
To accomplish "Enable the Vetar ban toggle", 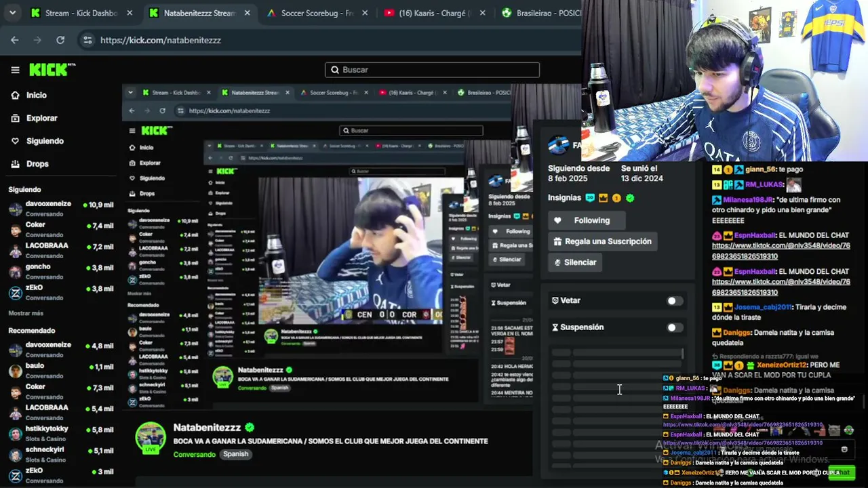I will pos(674,301).
